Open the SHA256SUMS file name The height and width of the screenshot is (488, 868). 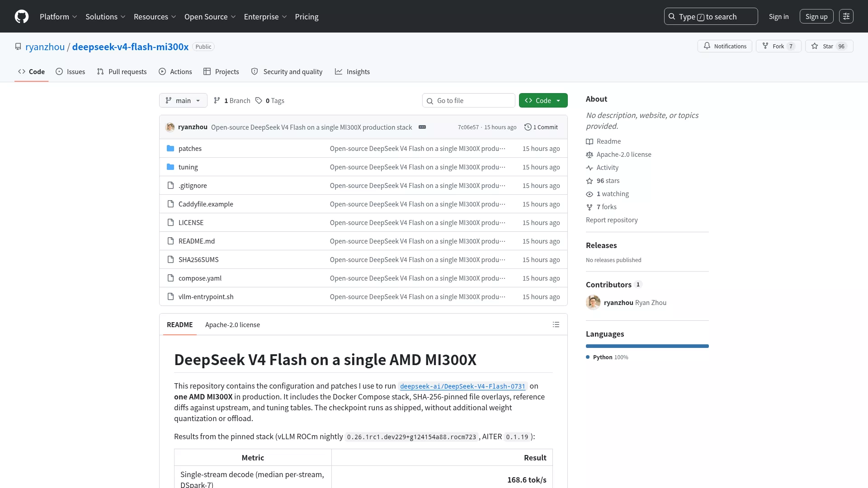pyautogui.click(x=198, y=260)
